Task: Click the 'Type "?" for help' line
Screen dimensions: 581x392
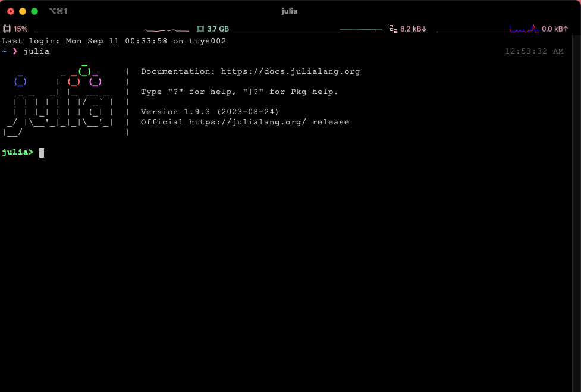Action: [240, 92]
